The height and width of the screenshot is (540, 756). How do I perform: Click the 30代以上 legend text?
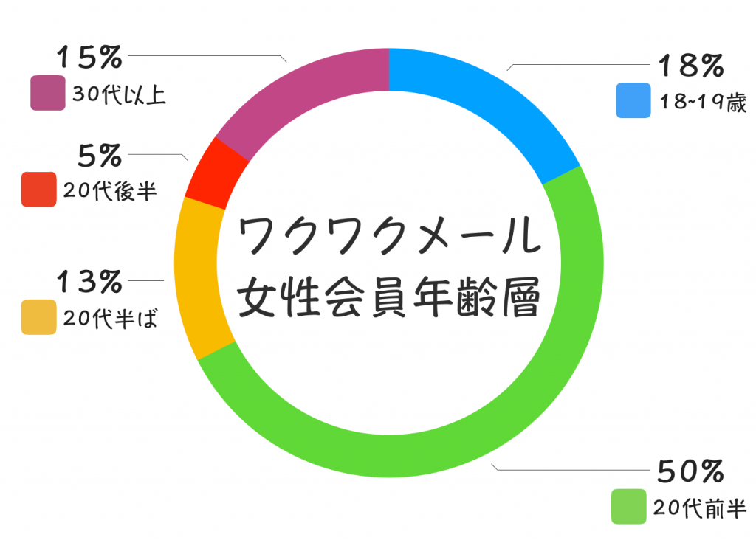[120, 95]
